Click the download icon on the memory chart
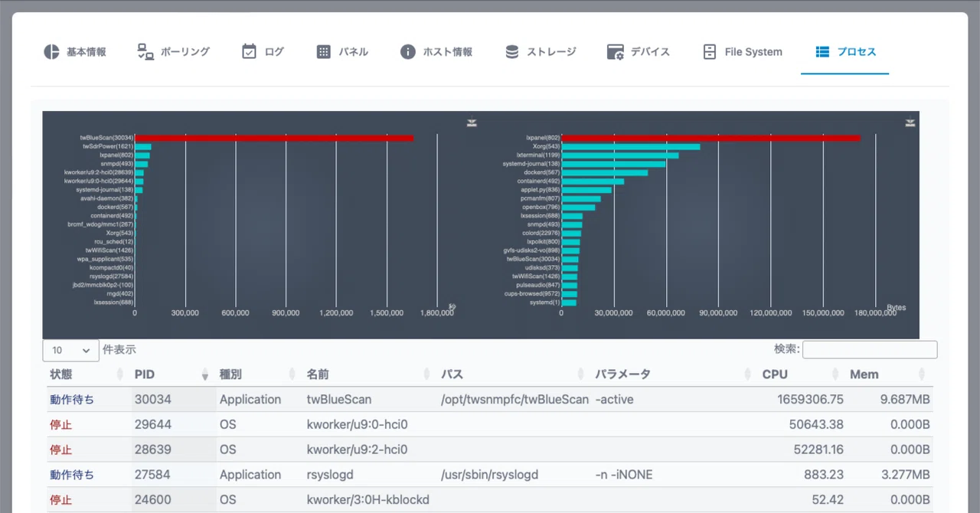Screen dimensions: 980x513 coord(910,123)
